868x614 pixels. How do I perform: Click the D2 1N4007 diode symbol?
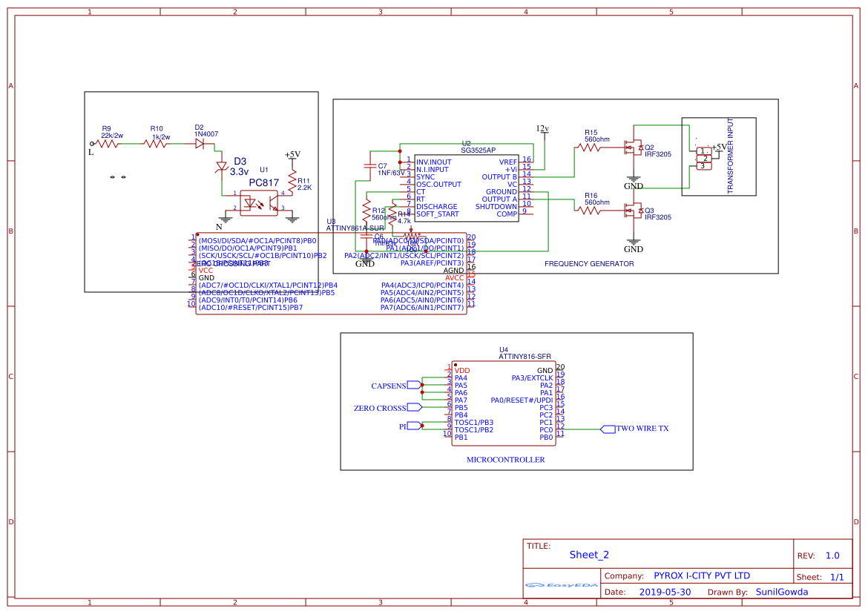tap(198, 142)
